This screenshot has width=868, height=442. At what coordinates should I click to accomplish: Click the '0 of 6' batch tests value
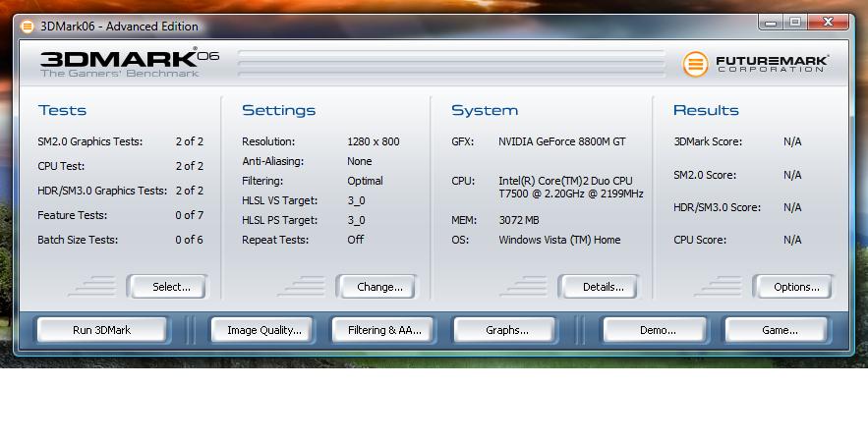190,240
